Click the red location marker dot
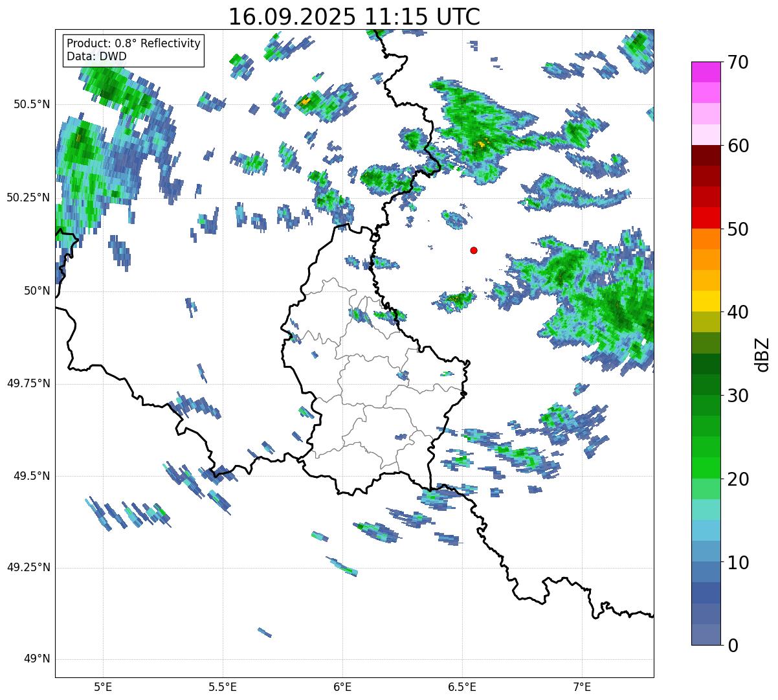Image resolution: width=778 pixels, height=700 pixels. coord(474,250)
